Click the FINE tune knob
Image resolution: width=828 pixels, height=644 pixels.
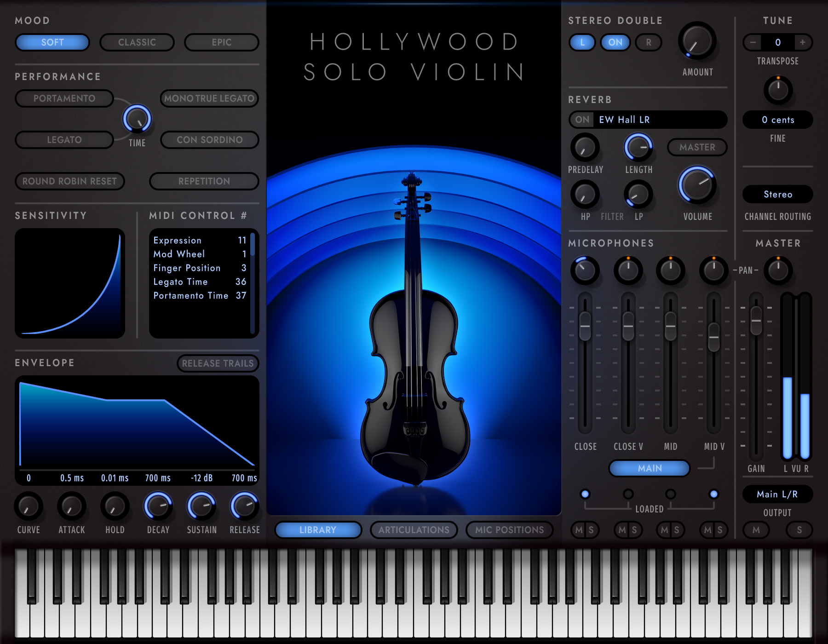[x=778, y=90]
